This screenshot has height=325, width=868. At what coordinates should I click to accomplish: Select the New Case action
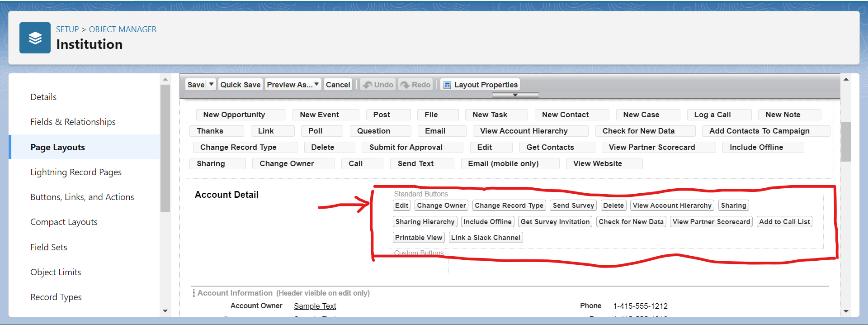[648, 115]
